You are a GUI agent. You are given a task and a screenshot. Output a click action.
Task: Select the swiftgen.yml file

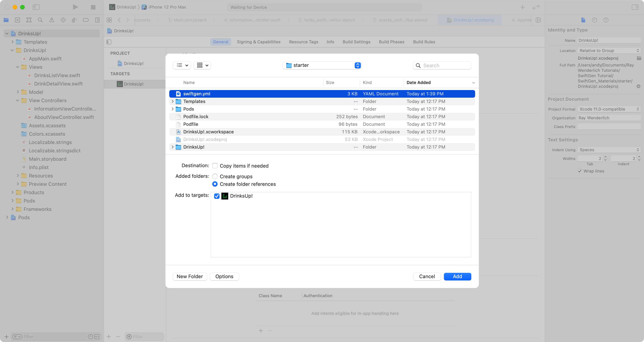(x=196, y=94)
